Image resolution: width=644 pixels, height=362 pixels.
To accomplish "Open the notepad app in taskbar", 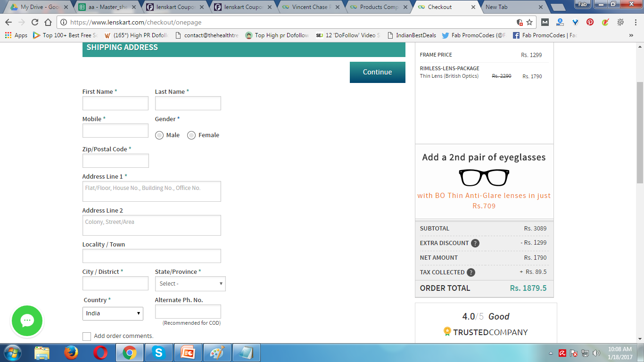I will click(x=247, y=353).
